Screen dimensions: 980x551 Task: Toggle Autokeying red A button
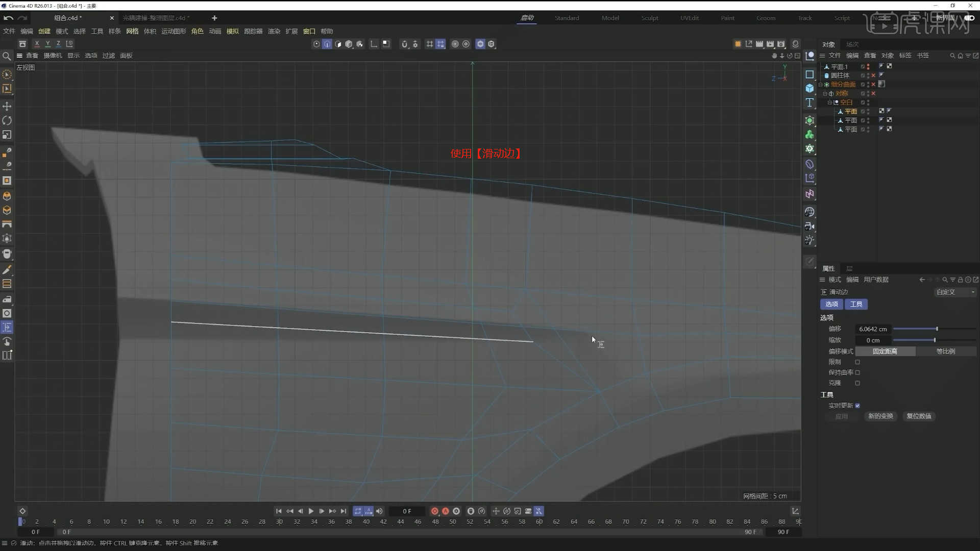[446, 511]
